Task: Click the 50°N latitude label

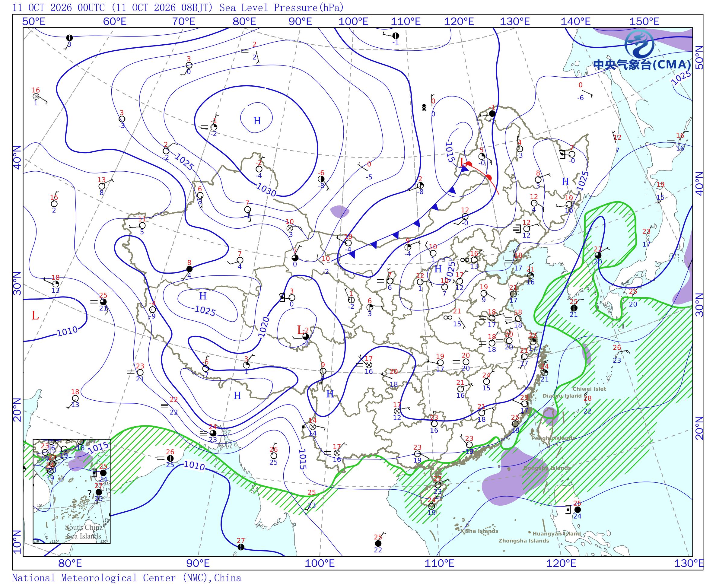Action: pyautogui.click(x=699, y=58)
